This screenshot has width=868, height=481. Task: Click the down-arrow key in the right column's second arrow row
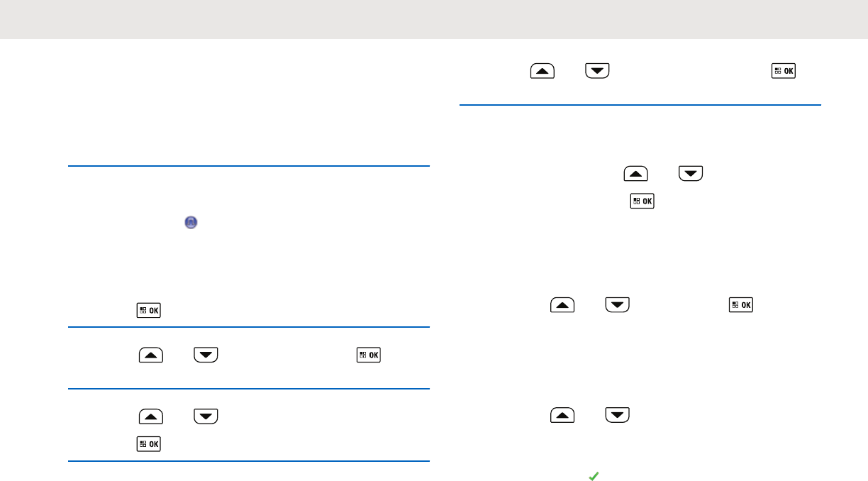[x=691, y=174]
